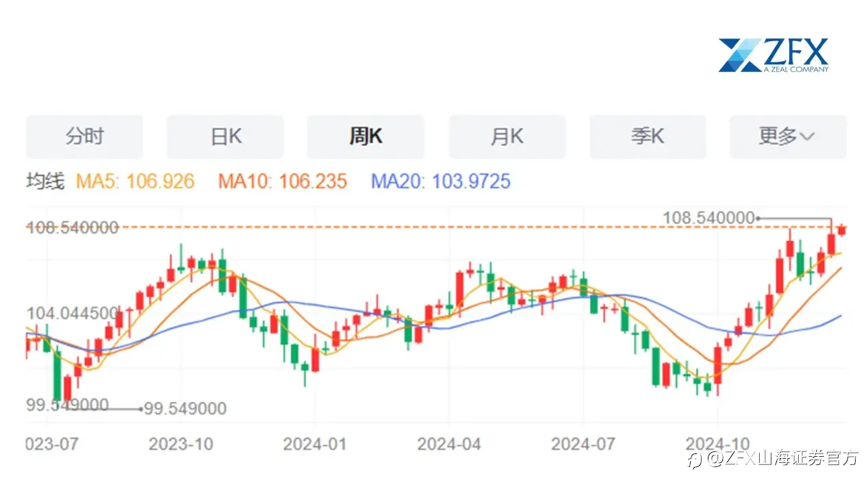Click the 2023-10 date axis label

pos(181,444)
